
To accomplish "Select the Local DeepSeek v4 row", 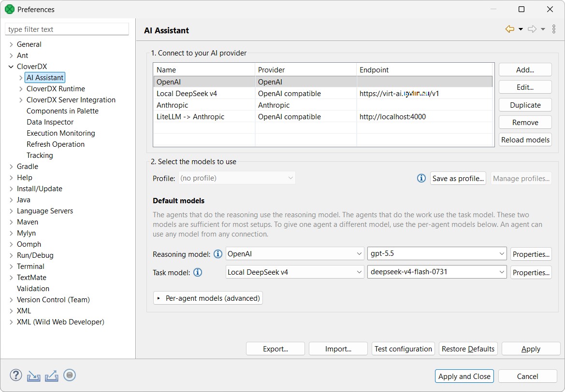I will coord(323,94).
